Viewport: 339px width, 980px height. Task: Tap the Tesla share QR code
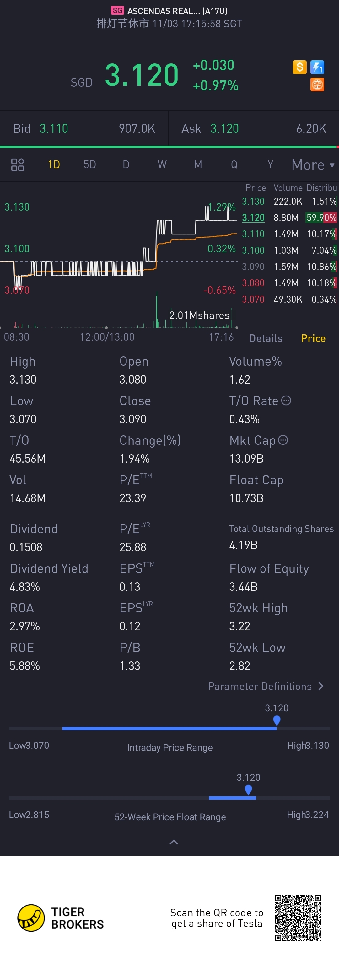298,918
